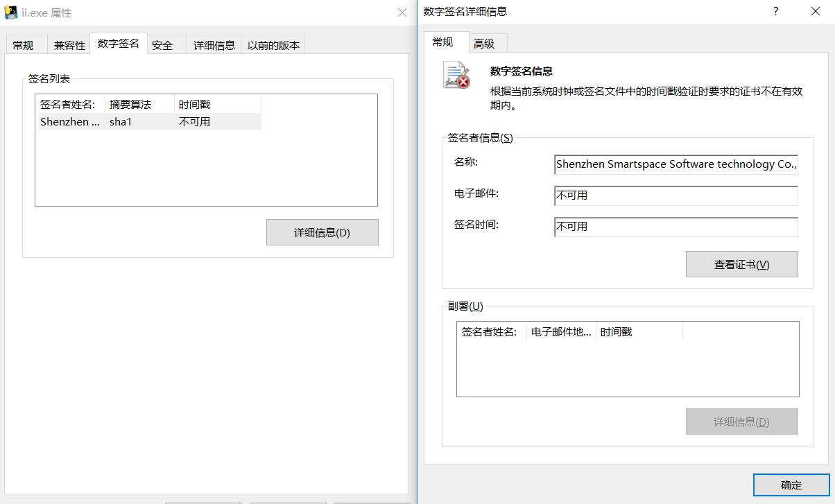Switch to the 常规 tab in ii.exe properties
The height and width of the screenshot is (504, 835).
[x=23, y=45]
